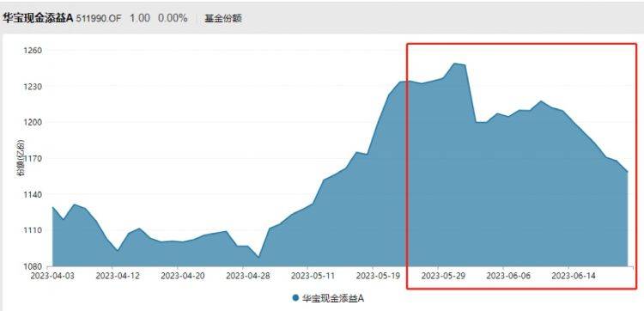Click the blue legend dot for 华宝现金添益A

pos(295,298)
